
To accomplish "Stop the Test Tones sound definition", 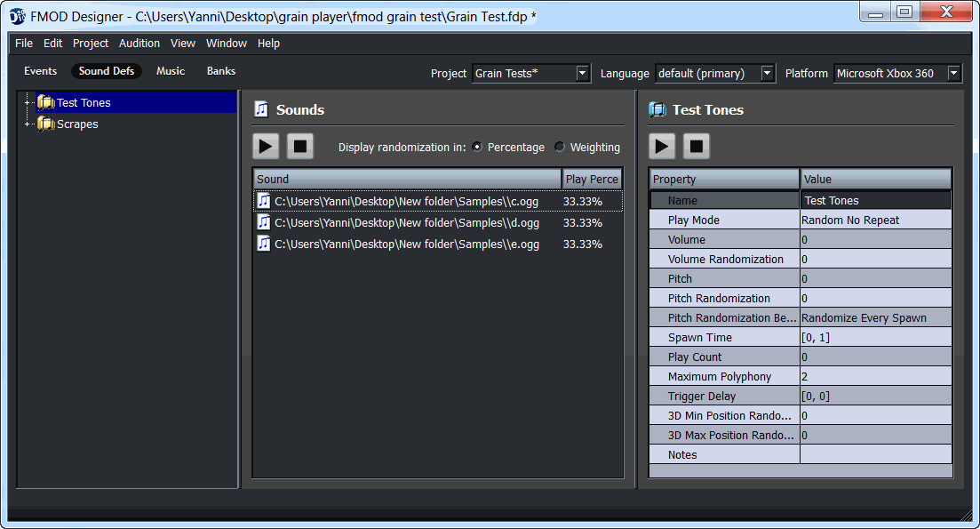I will 697,147.
